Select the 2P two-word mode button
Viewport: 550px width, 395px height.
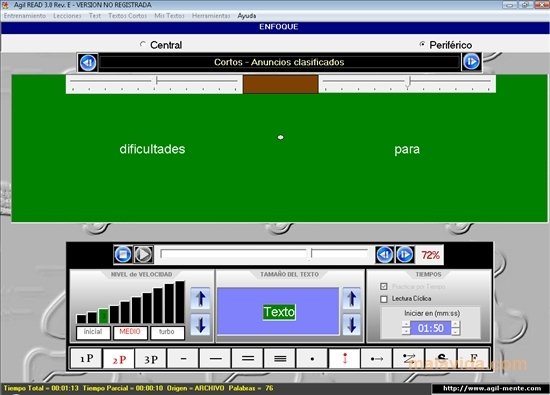[x=119, y=358]
